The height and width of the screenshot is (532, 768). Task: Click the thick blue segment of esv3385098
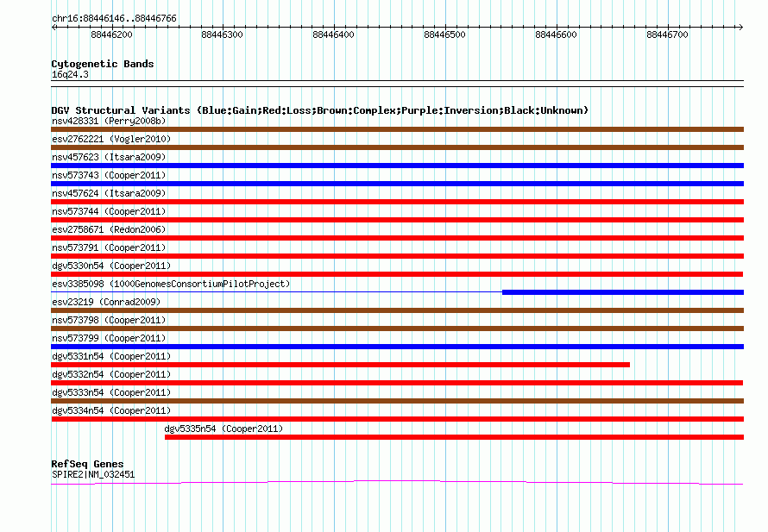point(623,292)
